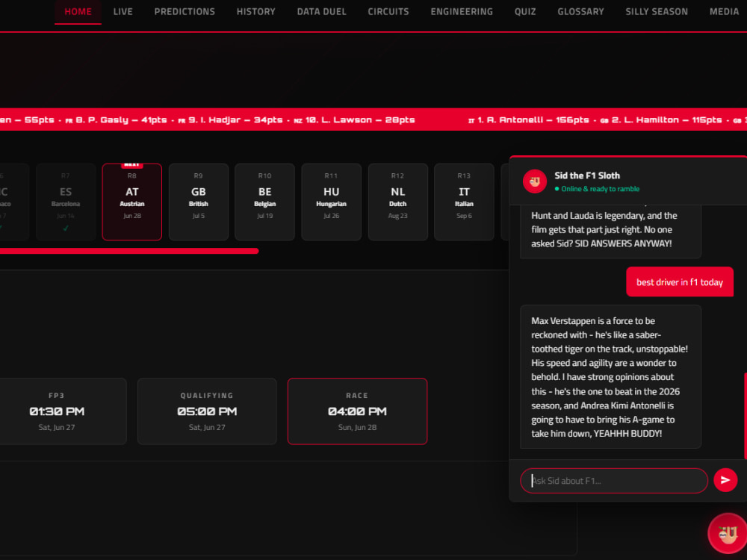The image size is (747, 560).
Task: Open the Circuits tab
Action: 388,11
